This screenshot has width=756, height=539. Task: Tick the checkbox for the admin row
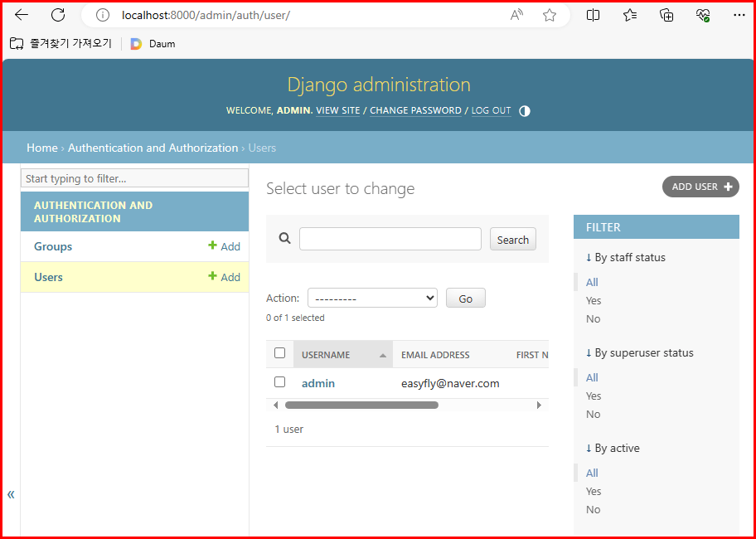279,382
